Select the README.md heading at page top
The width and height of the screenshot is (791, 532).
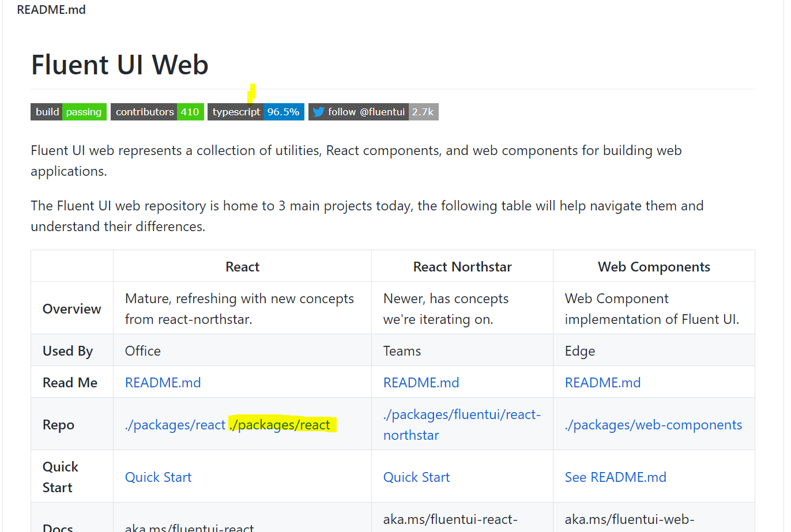point(51,9)
